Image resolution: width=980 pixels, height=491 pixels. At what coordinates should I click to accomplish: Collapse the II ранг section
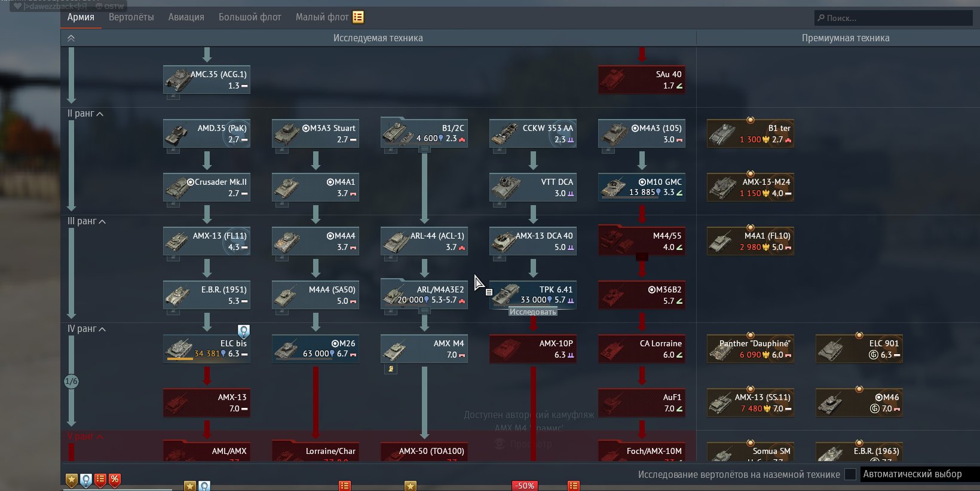point(85,114)
